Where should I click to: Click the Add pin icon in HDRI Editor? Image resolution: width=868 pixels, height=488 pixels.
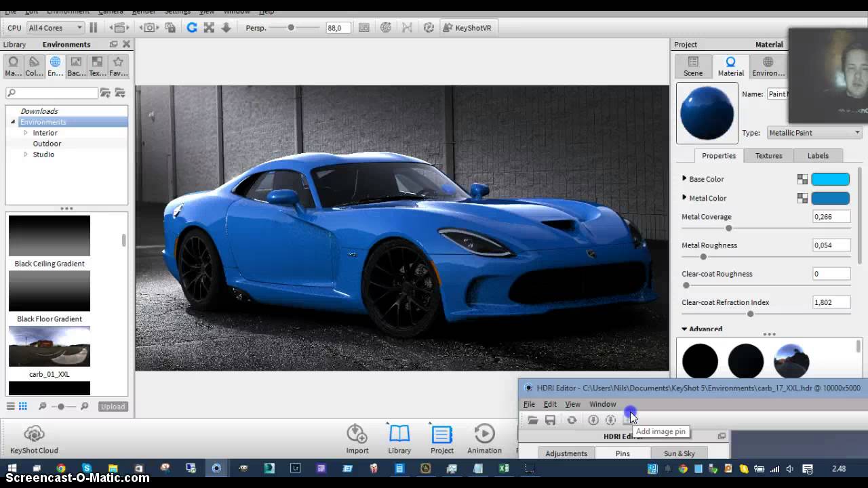(593, 420)
